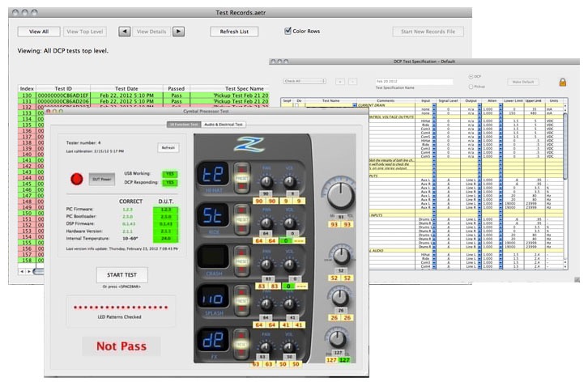Click Refresh in the Cymbal Processor Test window
The height and width of the screenshot is (386, 588).
tap(168, 147)
